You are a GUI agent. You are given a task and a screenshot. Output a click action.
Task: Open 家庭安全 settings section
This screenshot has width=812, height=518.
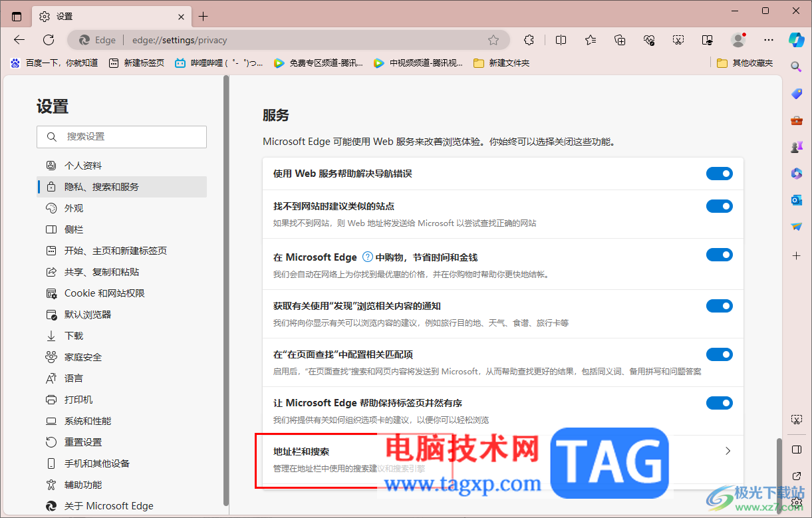coord(122,357)
